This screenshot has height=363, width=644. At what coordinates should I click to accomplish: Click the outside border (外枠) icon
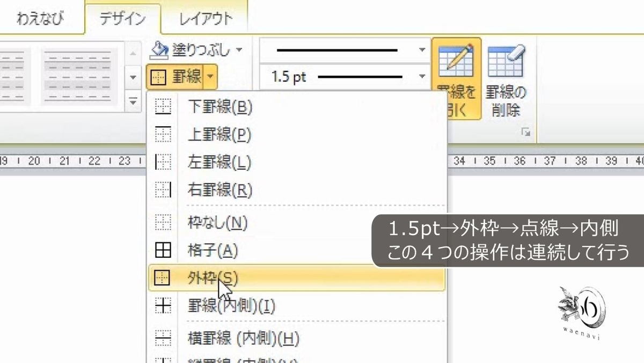coord(161,278)
